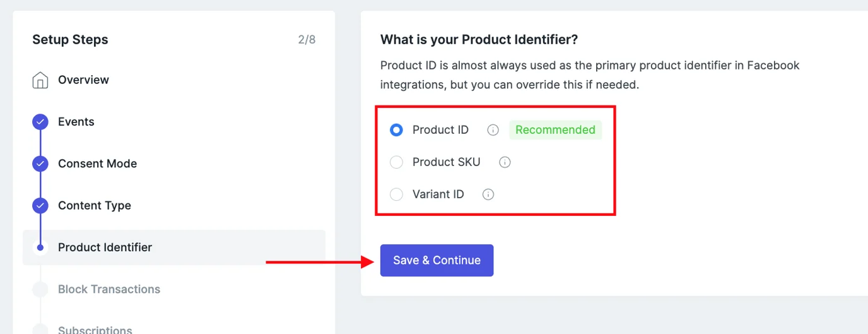Go to the Events step

coord(76,122)
